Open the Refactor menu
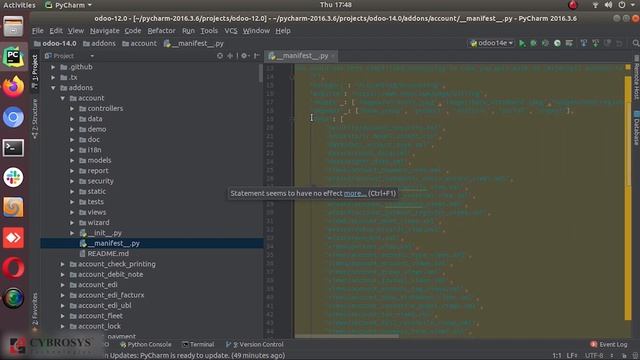640x360 pixels. click(161, 31)
